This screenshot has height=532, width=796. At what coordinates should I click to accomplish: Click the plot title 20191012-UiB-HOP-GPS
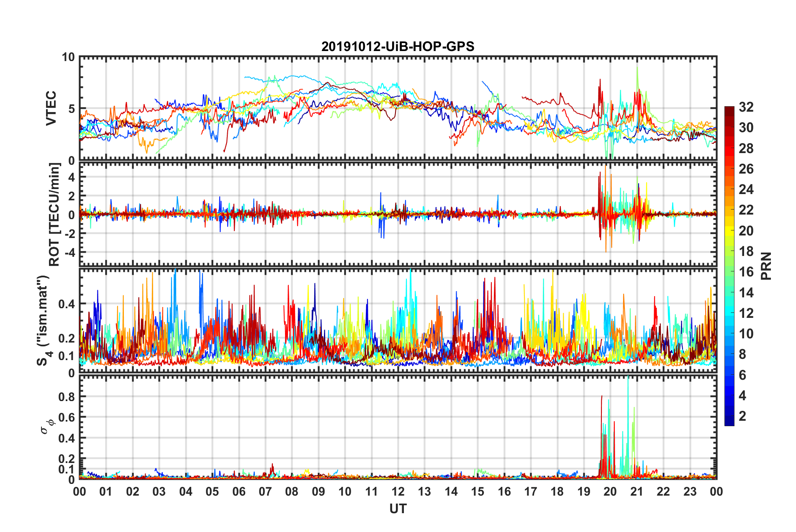click(398, 46)
